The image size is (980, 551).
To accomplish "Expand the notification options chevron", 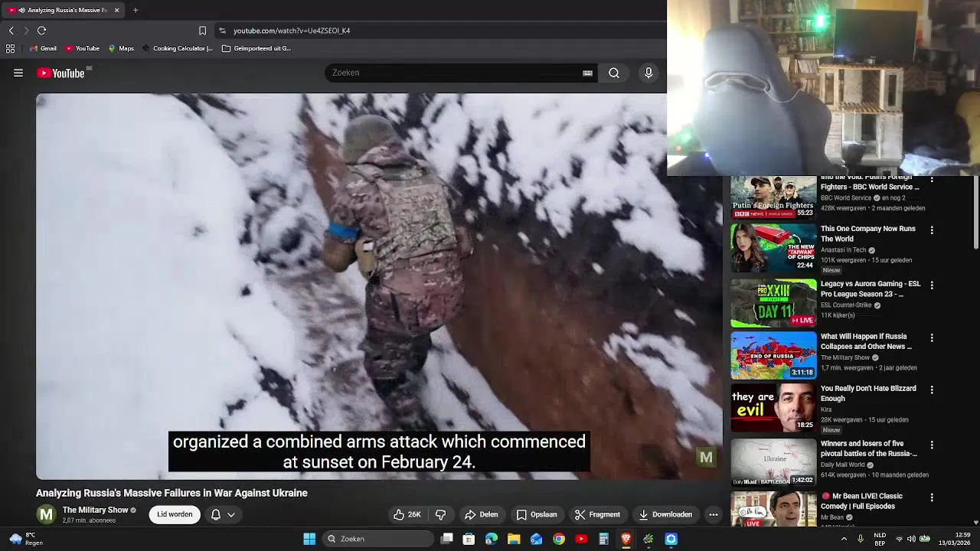I will (230, 514).
